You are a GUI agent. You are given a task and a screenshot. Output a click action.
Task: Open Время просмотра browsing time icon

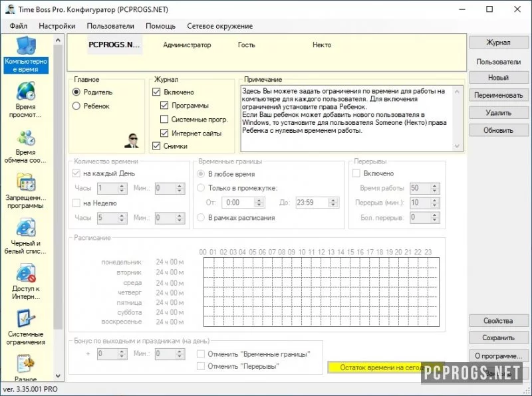pos(26,91)
